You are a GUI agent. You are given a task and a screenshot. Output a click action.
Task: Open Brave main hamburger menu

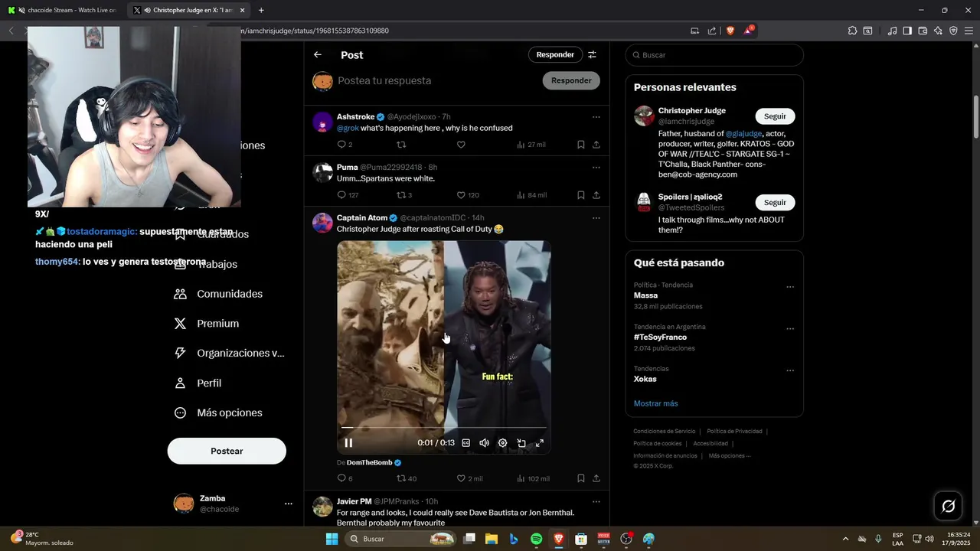pos(969,31)
